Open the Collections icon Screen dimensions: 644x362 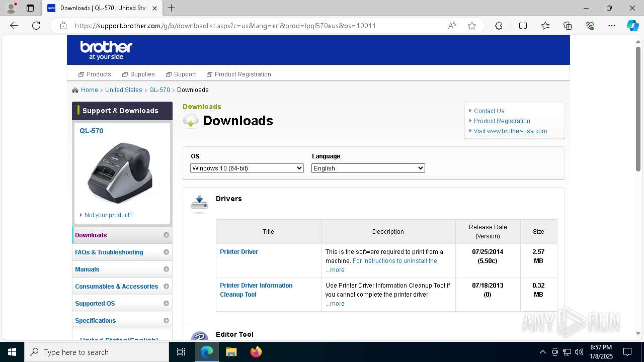(568, 26)
